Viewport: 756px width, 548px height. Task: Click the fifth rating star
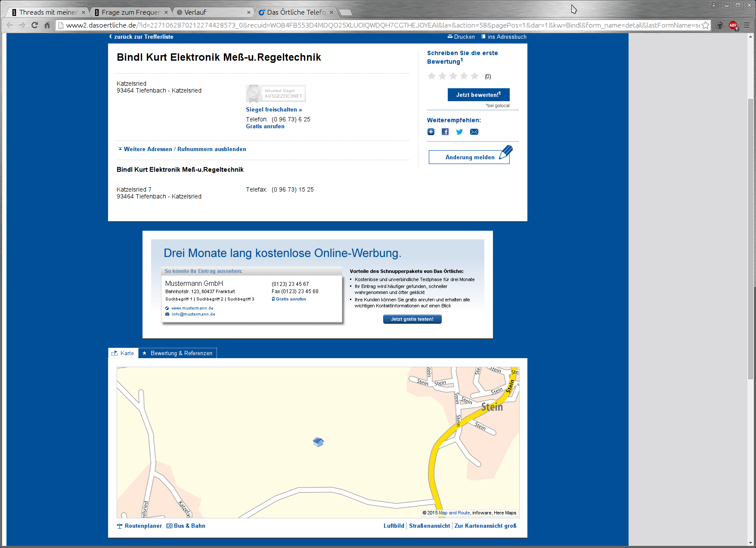pyautogui.click(x=474, y=76)
